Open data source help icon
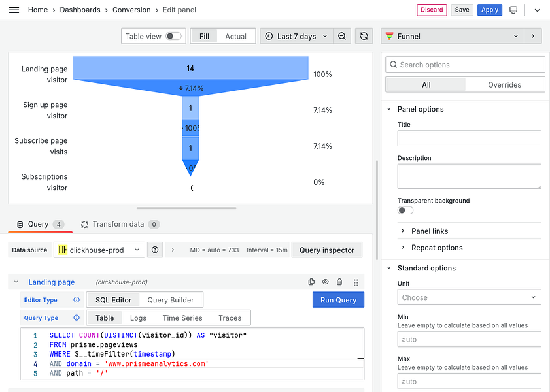This screenshot has width=550, height=392. coord(155,250)
